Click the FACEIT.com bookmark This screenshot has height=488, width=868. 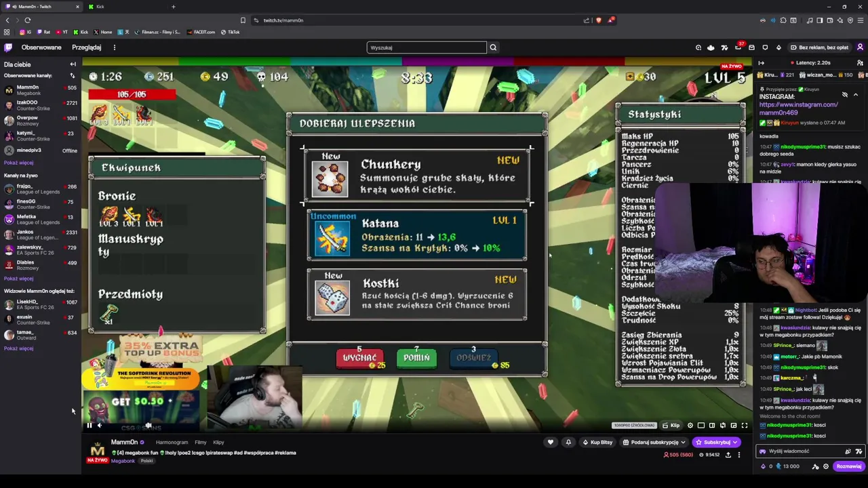point(201,32)
